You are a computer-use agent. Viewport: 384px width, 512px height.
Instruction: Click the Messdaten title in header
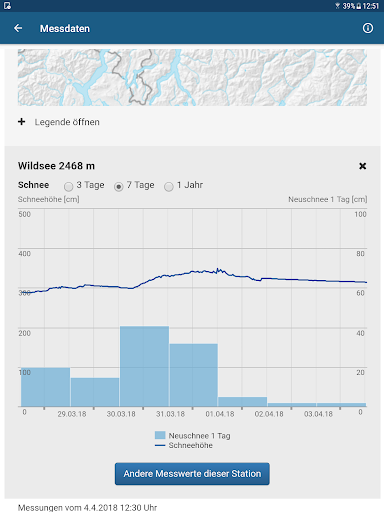coord(65,29)
